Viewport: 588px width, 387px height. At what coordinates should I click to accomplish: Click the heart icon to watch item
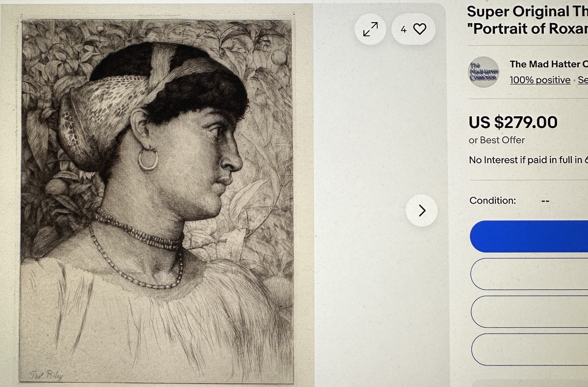(420, 29)
